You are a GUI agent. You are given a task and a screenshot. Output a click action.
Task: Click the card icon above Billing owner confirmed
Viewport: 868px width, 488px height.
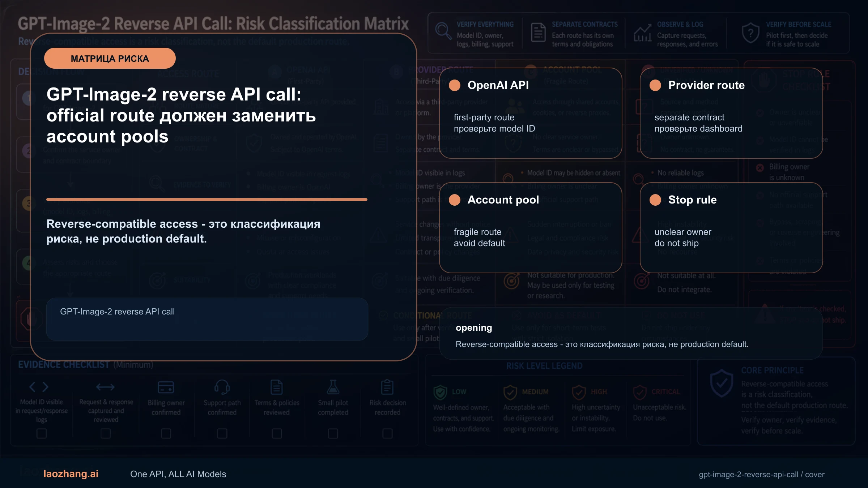(166, 388)
